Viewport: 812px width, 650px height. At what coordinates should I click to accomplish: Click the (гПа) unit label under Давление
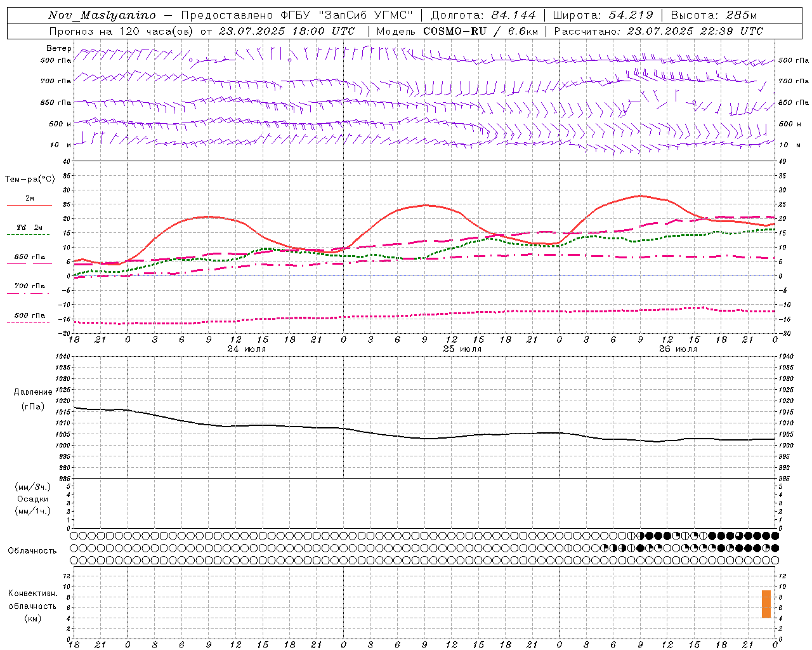tap(33, 407)
